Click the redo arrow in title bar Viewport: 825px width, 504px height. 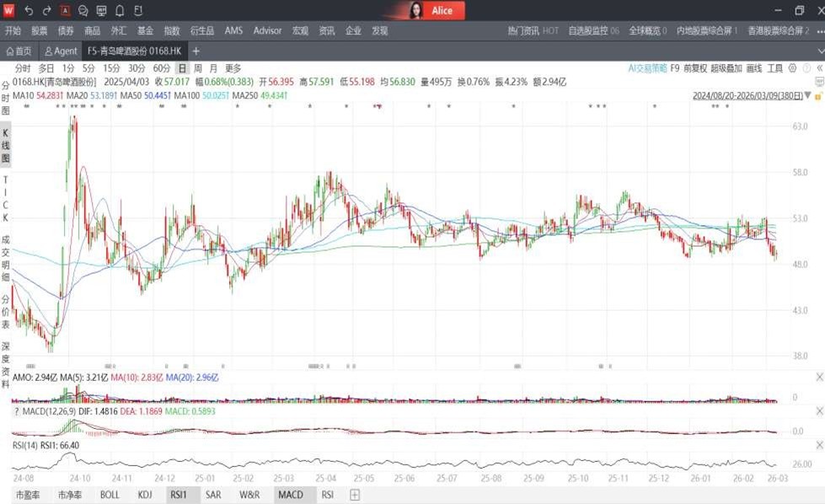(47, 11)
